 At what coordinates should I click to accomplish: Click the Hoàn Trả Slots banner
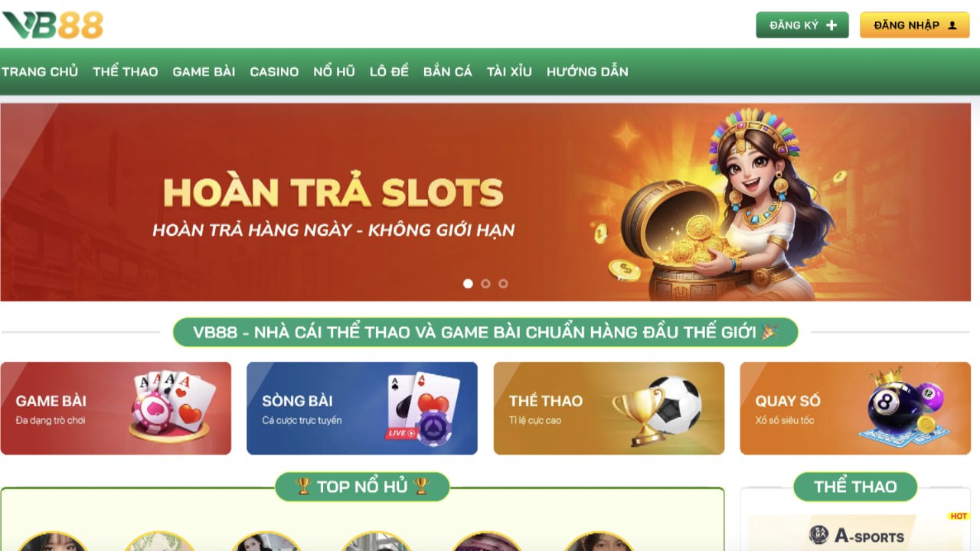[485, 202]
